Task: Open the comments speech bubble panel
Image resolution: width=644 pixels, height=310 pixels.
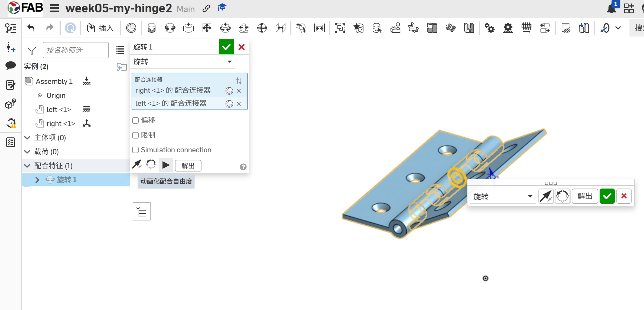Action: click(11, 65)
